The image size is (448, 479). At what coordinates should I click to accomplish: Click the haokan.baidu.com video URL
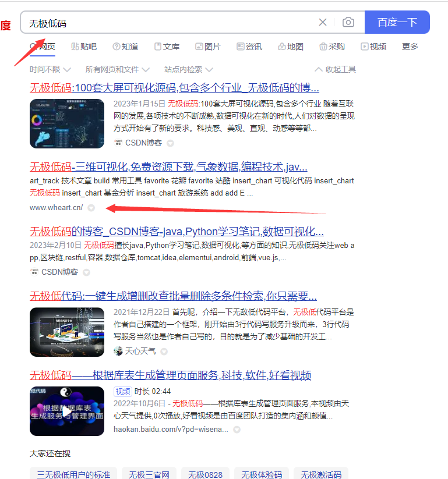(x=171, y=430)
